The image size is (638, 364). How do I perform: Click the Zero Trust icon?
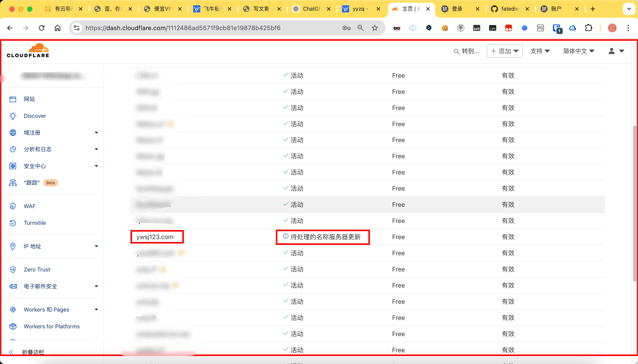click(x=13, y=269)
